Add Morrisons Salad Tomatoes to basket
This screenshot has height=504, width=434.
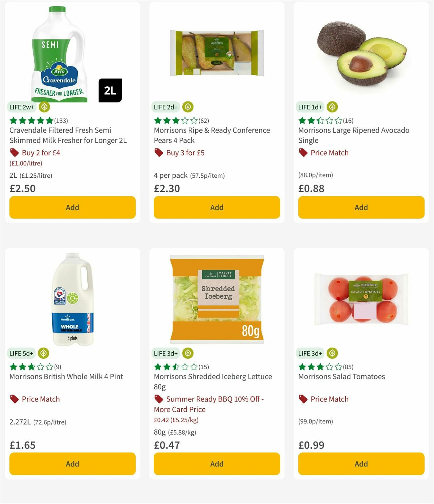tap(361, 464)
